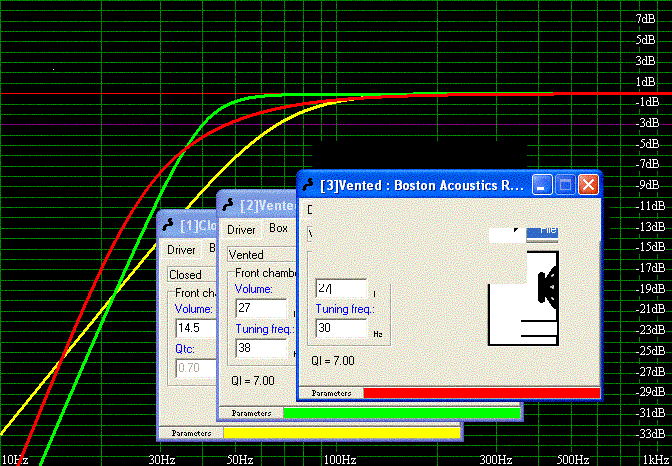The height and width of the screenshot is (466, 672).
Task: Minimize the [3]Vented Boston Acoustics window
Action: tap(542, 185)
